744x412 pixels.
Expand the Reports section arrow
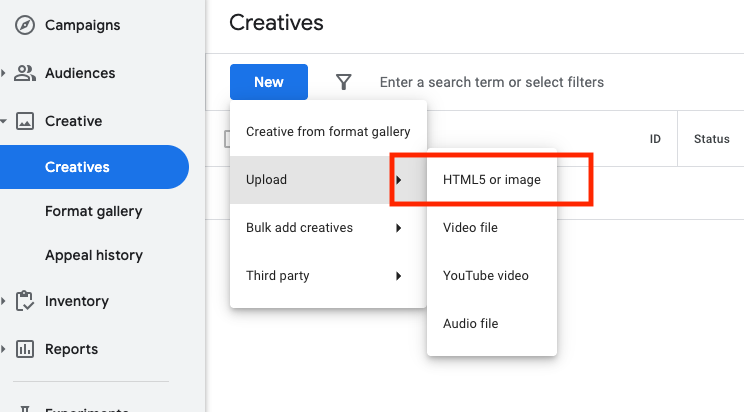pyautogui.click(x=5, y=349)
